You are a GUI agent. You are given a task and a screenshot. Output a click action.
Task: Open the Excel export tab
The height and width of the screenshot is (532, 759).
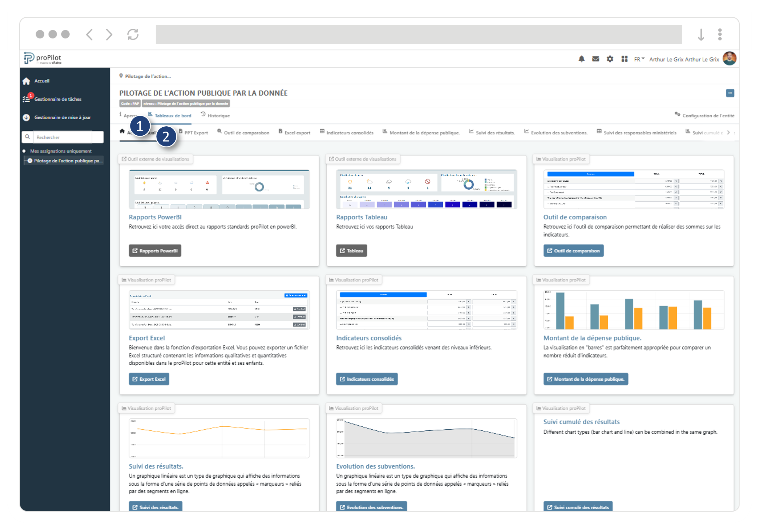[x=294, y=133]
